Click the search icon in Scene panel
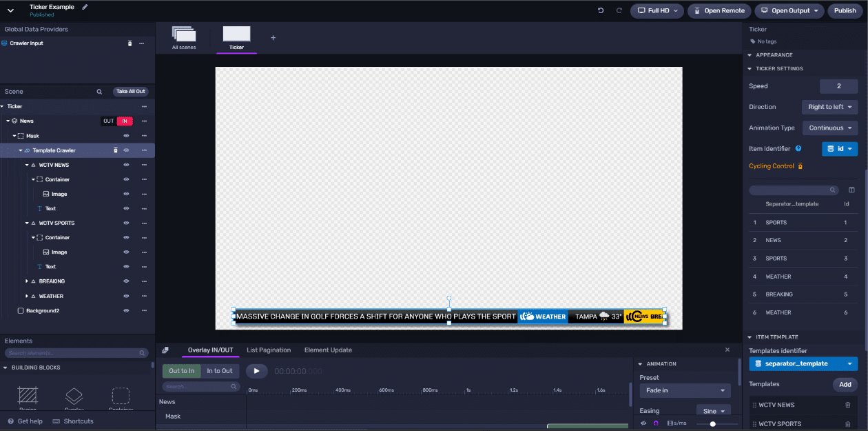Viewport: 868px width, 431px height. (x=99, y=92)
